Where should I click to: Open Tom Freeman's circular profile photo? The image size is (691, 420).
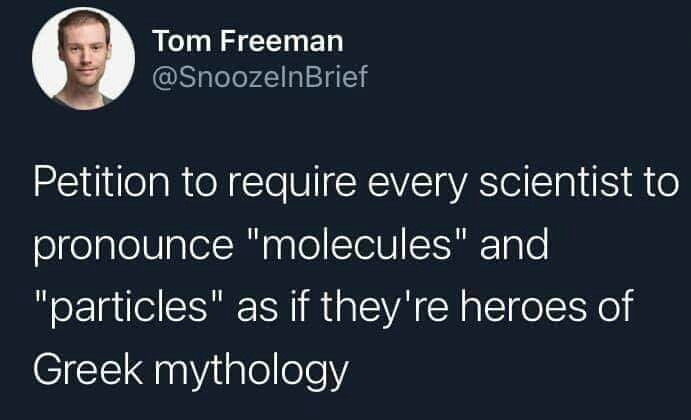(83, 58)
